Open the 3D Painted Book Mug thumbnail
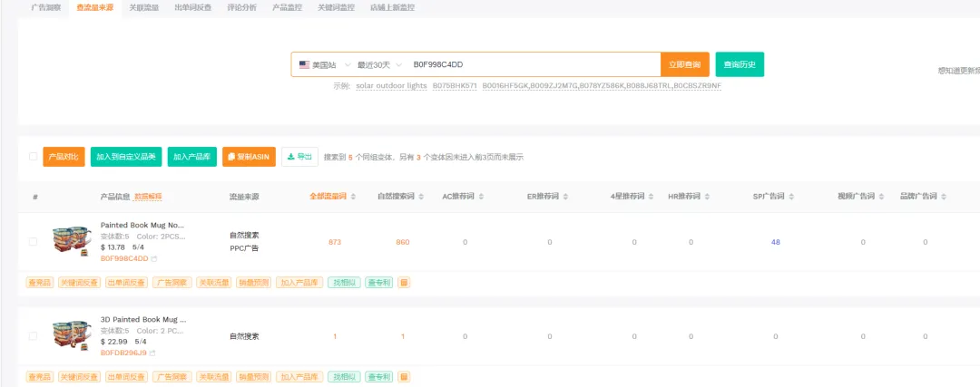This screenshot has width=980, height=387. [x=70, y=336]
